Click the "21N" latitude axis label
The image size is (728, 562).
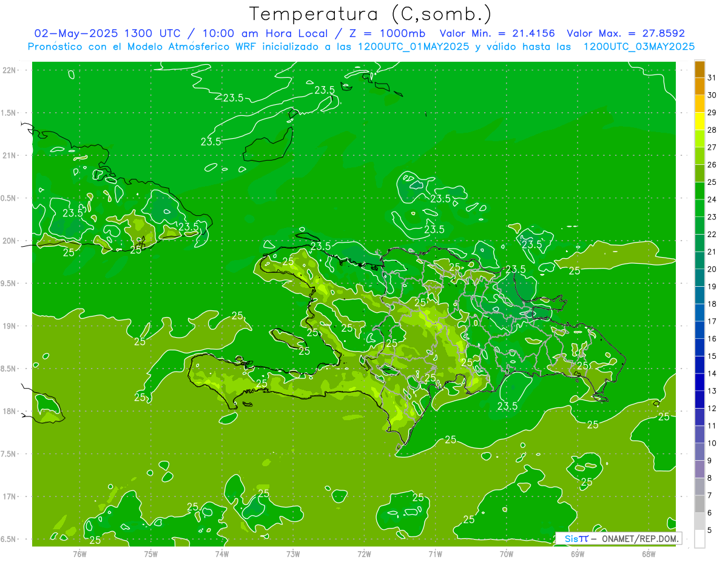tap(9, 155)
